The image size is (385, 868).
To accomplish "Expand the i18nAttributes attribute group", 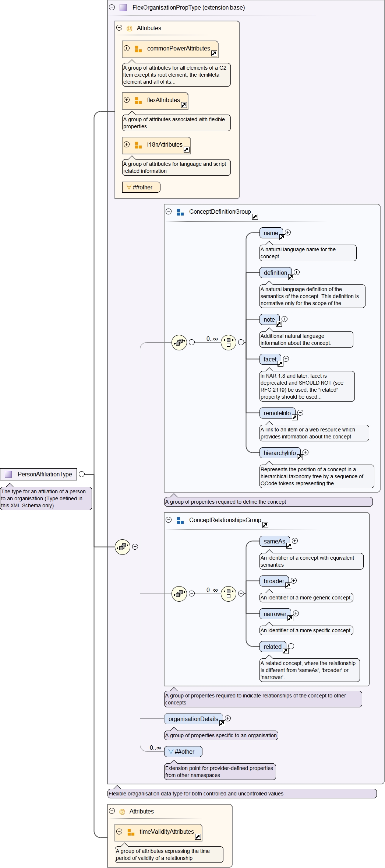I will pos(127,144).
